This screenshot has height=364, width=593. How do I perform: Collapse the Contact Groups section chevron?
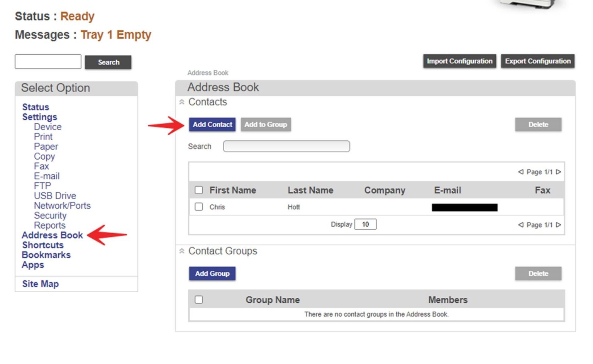[181, 251]
